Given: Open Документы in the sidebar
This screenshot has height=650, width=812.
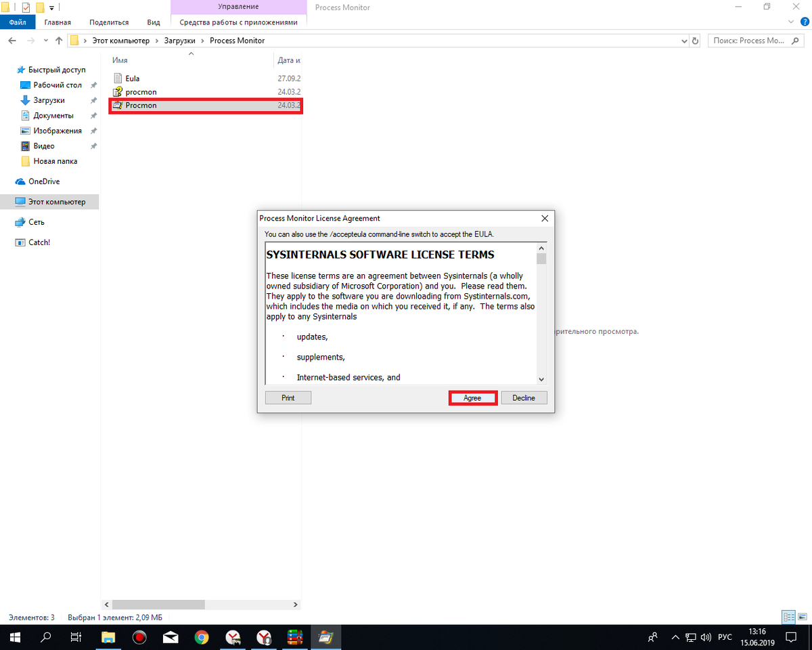Looking at the screenshot, I should tap(53, 116).
